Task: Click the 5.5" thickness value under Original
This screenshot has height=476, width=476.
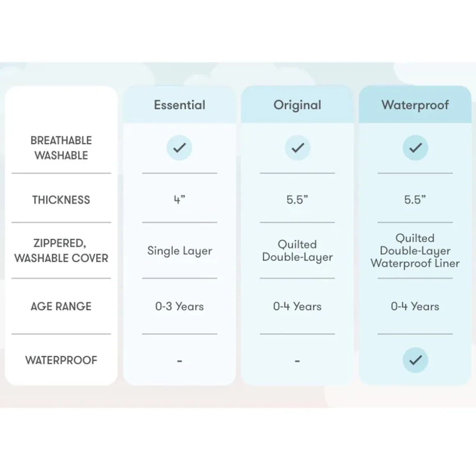Action: [297, 200]
